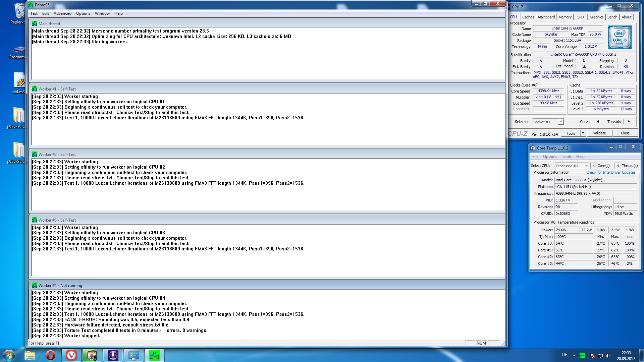
Task: Show hidden tray icons with the arrow
Action: (574, 356)
